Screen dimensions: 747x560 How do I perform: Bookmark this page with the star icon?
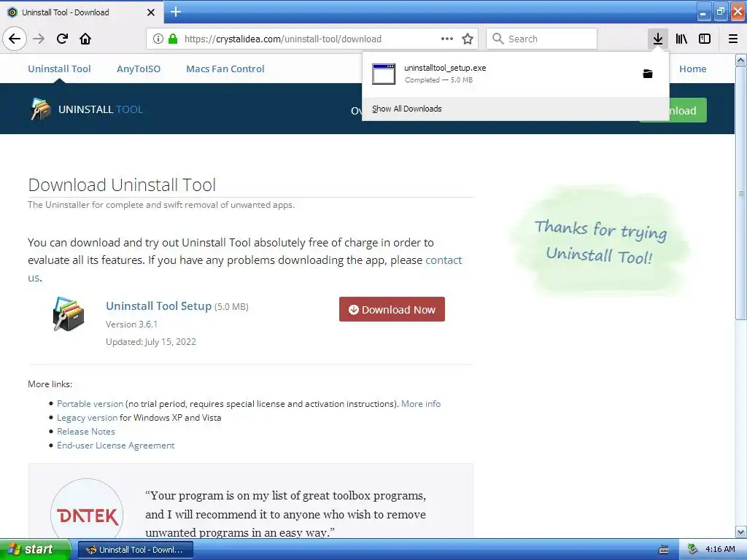pos(468,39)
